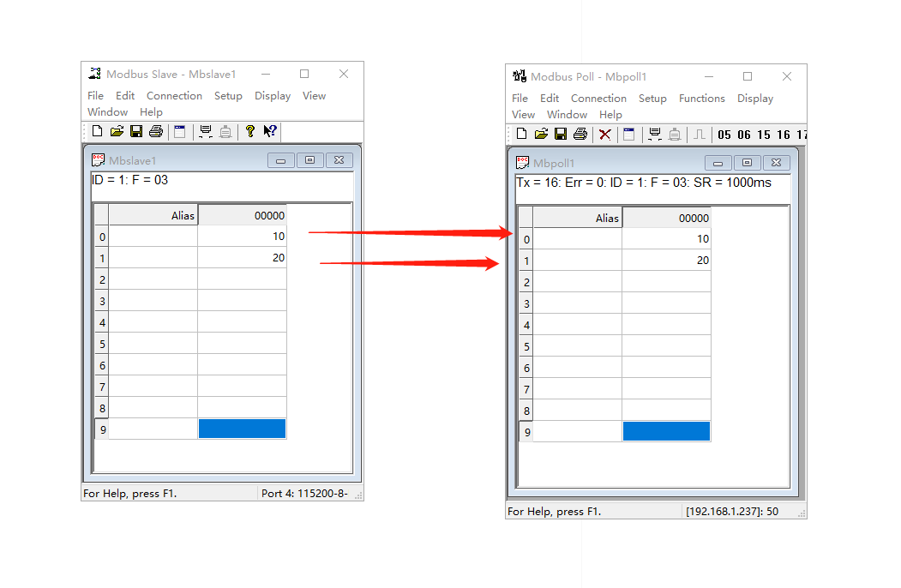901x588 pixels.
Task: Click New document icon in Modbus Poll toolbar
Action: point(521,134)
